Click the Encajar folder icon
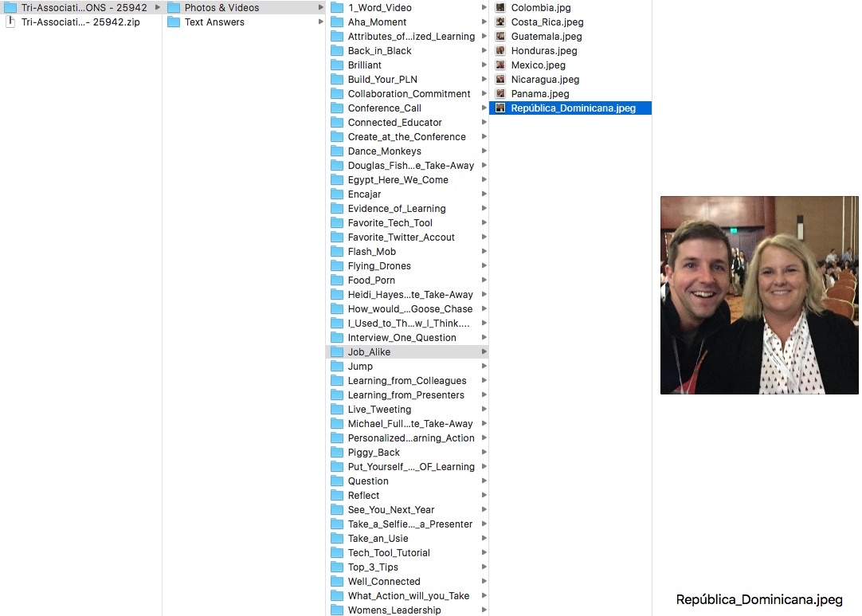The image size is (862, 616). [x=337, y=194]
